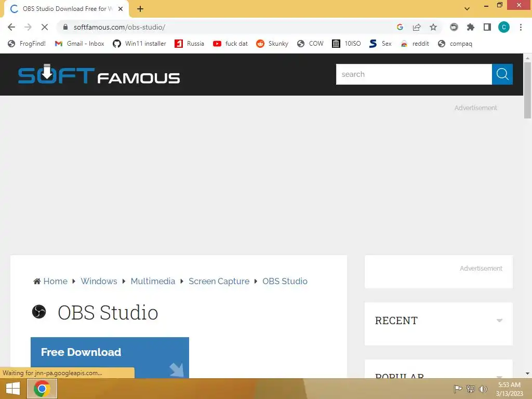View site info via the lock icon

[x=65, y=27]
